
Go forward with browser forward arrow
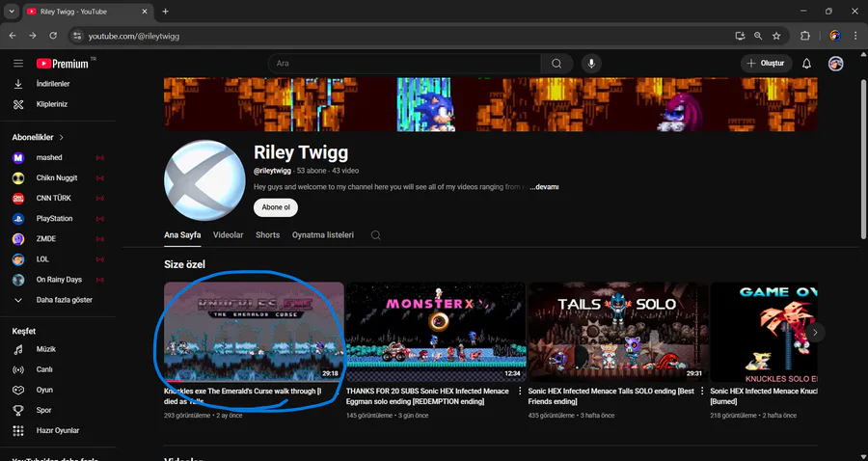(33, 36)
